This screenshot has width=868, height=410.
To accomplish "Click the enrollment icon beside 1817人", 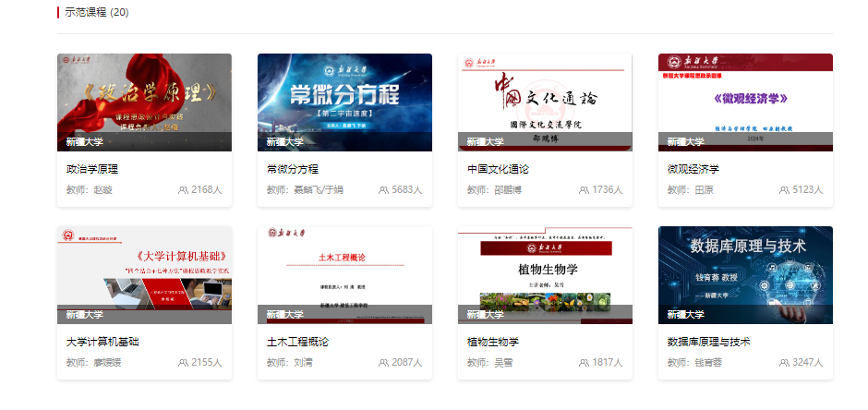I will [x=584, y=363].
